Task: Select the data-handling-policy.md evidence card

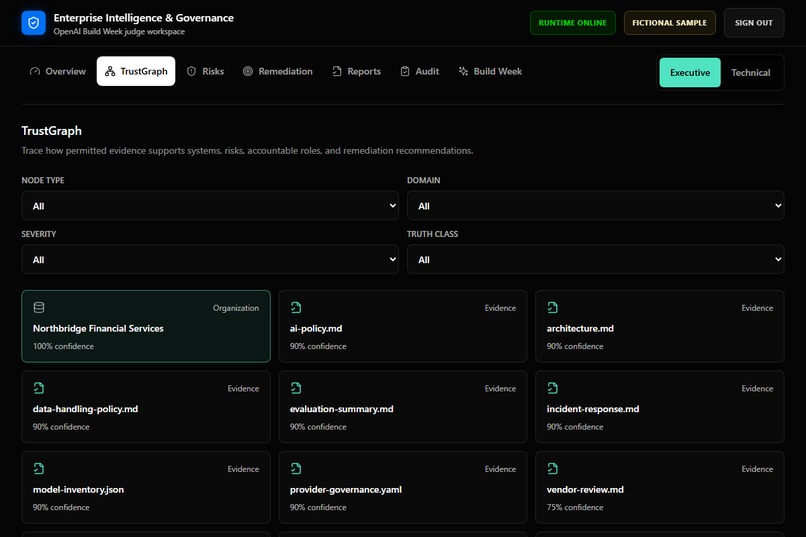Action: point(146,406)
